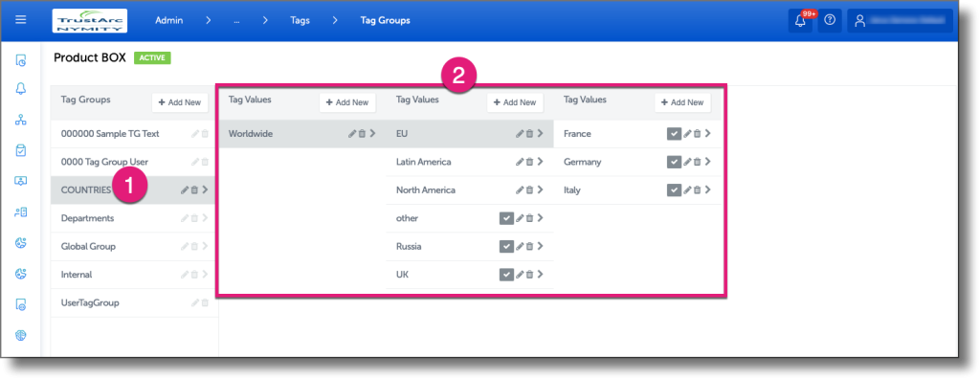Expand the UK chevron
The height and width of the screenshot is (379, 980).
coord(540,274)
